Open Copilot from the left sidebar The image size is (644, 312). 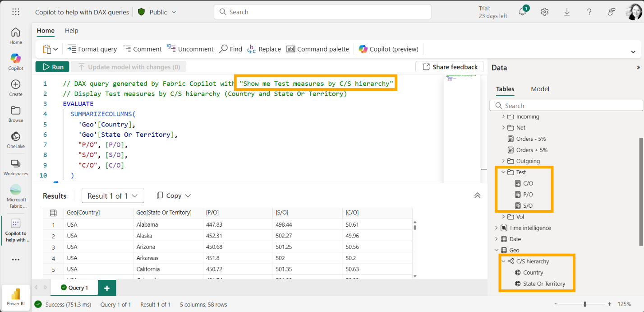click(x=16, y=62)
